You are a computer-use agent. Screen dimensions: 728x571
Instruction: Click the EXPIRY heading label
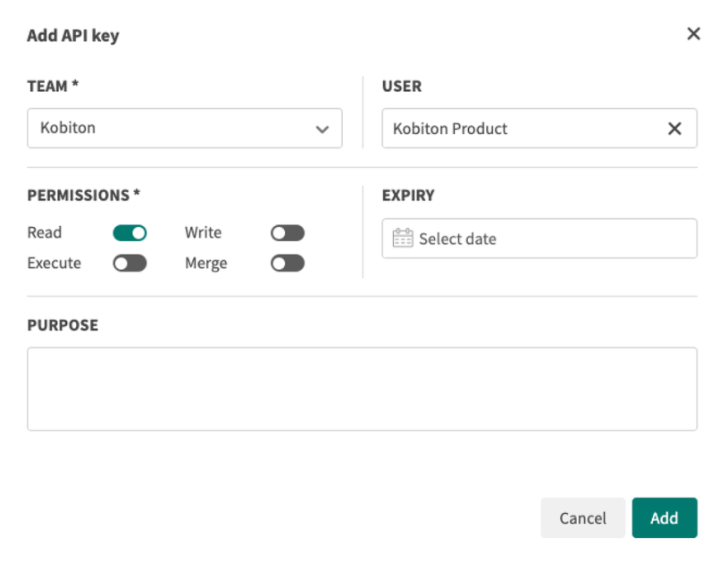[x=408, y=196]
